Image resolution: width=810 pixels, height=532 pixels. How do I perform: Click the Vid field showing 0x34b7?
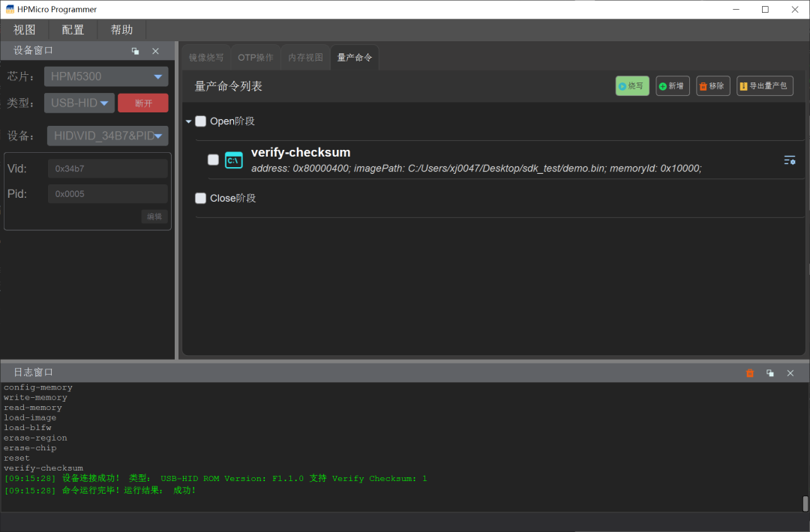pos(108,169)
